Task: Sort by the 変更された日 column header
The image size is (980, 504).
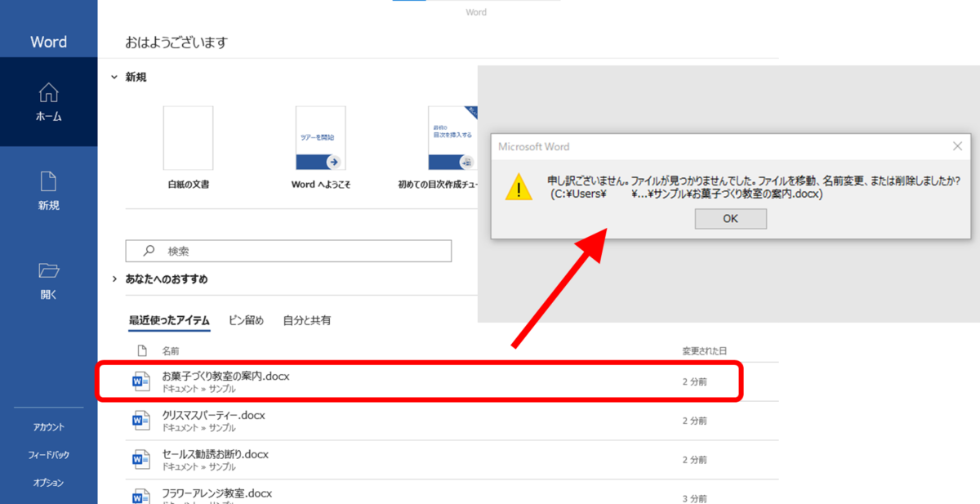Action: pos(703,350)
